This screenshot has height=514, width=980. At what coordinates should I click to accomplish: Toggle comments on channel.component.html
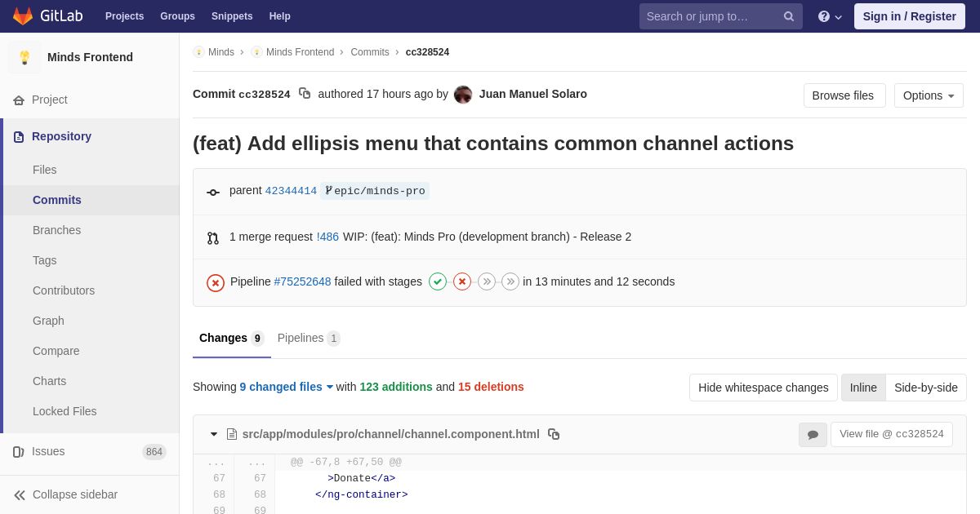[x=813, y=435]
